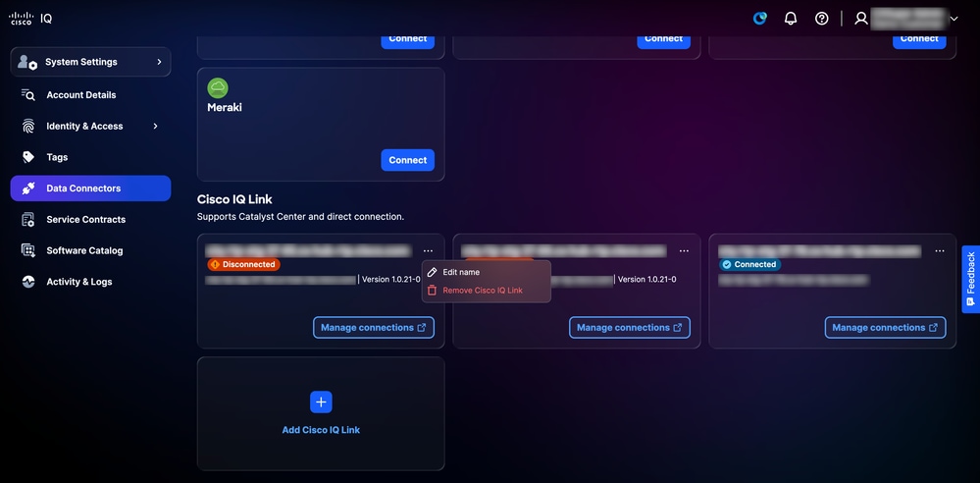Click the Software Catalog grid icon
The width and height of the screenshot is (980, 483).
click(28, 251)
